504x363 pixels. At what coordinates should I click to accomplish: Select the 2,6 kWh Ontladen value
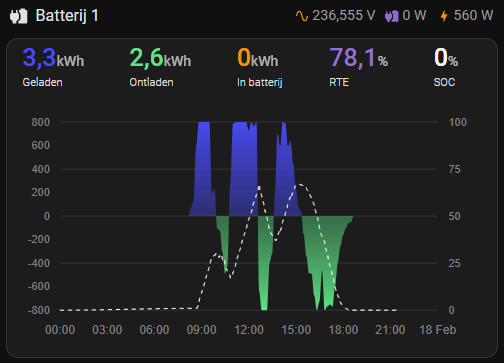coord(160,58)
